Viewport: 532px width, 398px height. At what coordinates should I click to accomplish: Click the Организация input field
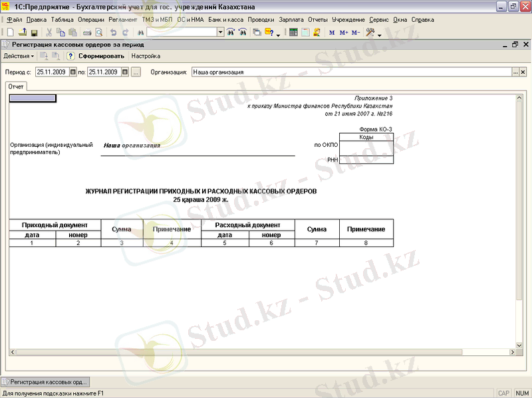coord(352,72)
